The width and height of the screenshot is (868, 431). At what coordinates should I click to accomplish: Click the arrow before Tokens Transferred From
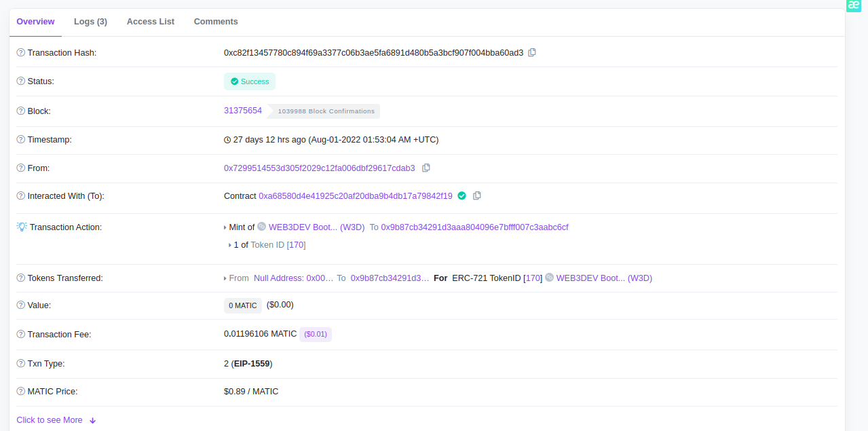(x=225, y=278)
